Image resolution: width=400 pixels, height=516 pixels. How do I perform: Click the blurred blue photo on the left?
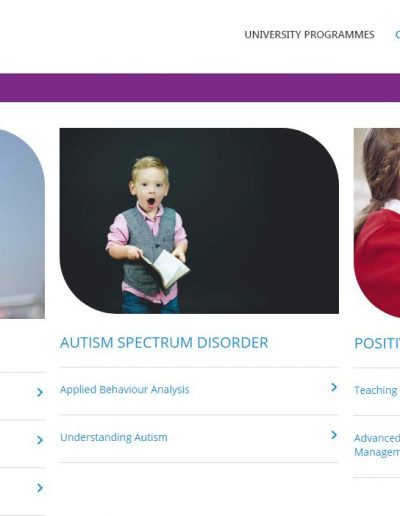coord(22,224)
